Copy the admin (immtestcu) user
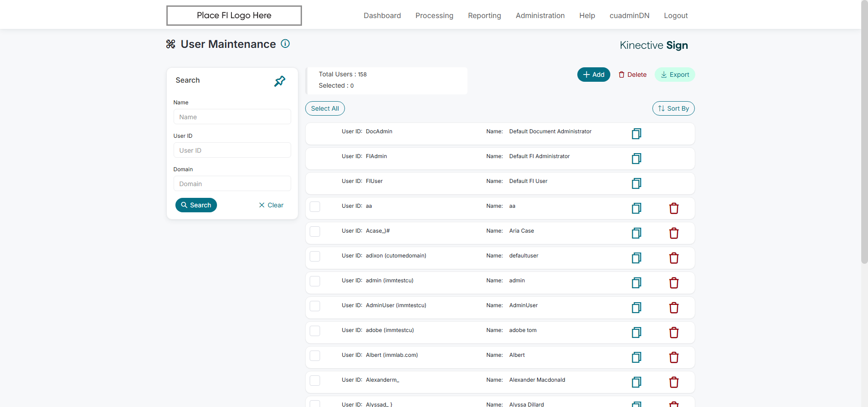 coord(637,283)
